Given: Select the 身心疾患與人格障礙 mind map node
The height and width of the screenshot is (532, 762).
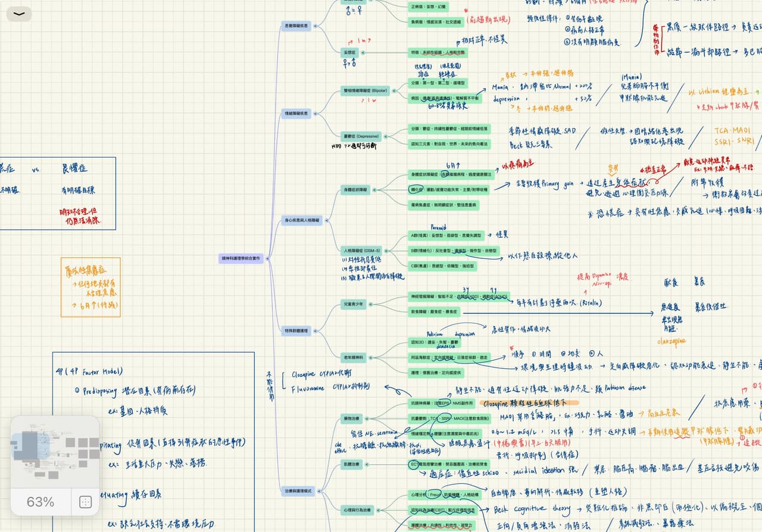Looking at the screenshot, I should [301, 221].
